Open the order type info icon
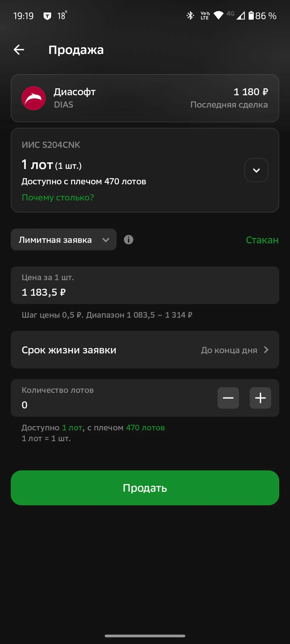This screenshot has height=644, width=290. click(x=129, y=240)
